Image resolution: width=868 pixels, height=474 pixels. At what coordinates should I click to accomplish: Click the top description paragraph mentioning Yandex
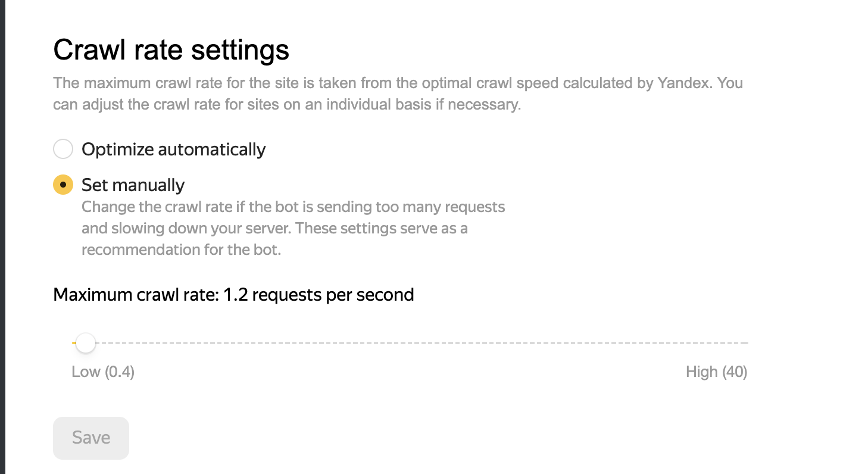tap(398, 93)
